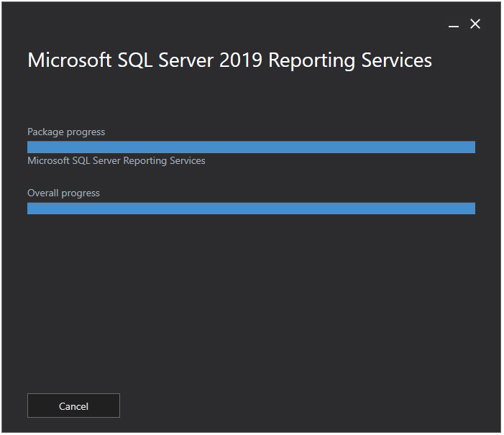Click the Microsoft SQL Server 2019 Reporting Services heading
The image size is (504, 435).
point(230,60)
